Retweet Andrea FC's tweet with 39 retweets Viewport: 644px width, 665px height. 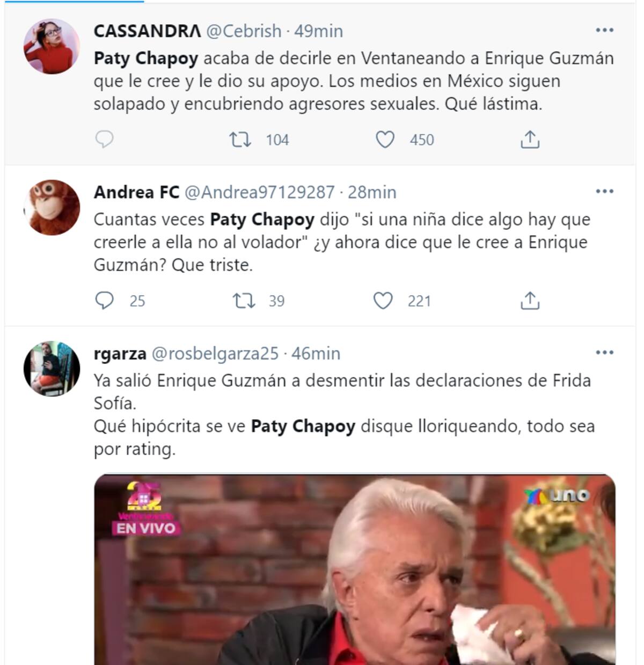click(244, 301)
